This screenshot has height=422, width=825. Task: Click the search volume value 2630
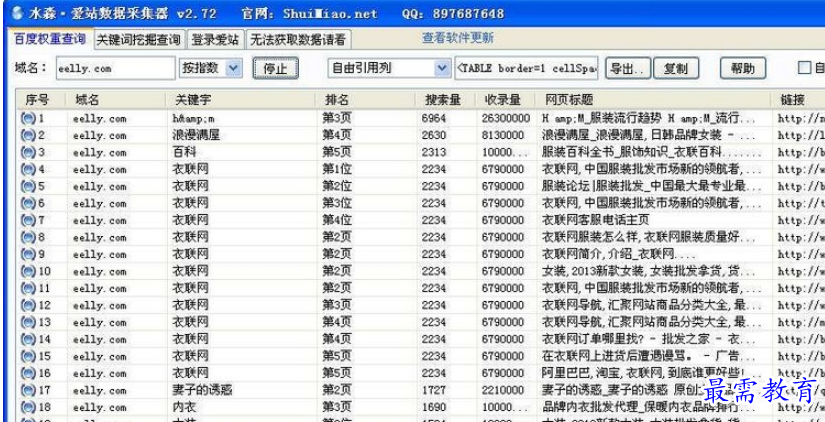click(434, 135)
